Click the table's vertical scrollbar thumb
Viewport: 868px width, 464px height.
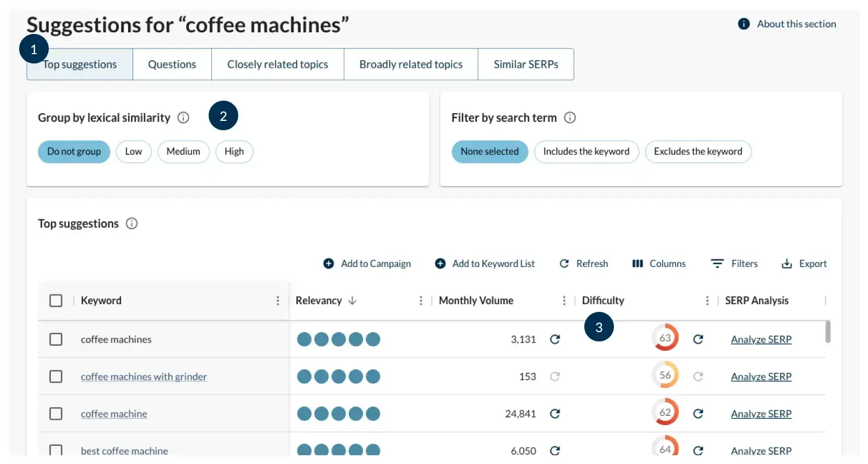pos(827,332)
